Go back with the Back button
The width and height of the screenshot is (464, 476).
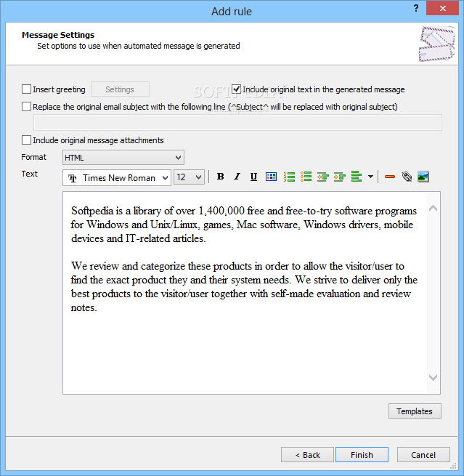pyautogui.click(x=307, y=455)
